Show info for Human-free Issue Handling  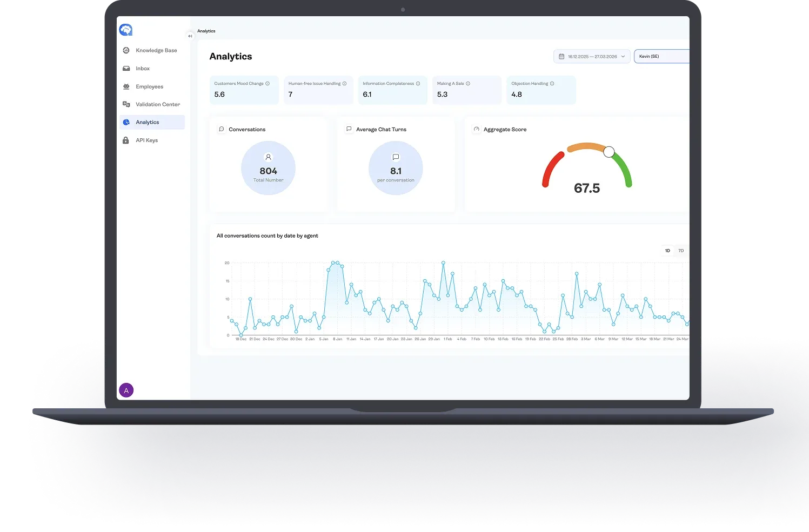click(x=344, y=84)
